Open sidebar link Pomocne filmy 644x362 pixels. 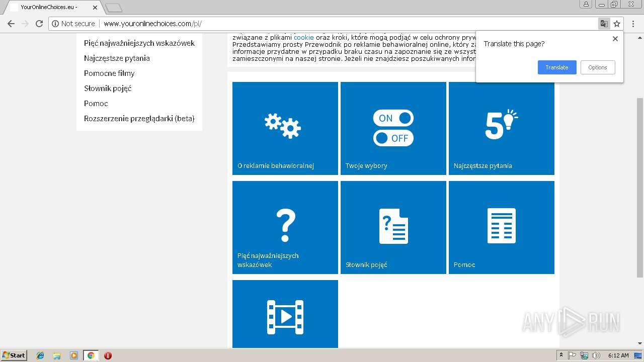(109, 73)
